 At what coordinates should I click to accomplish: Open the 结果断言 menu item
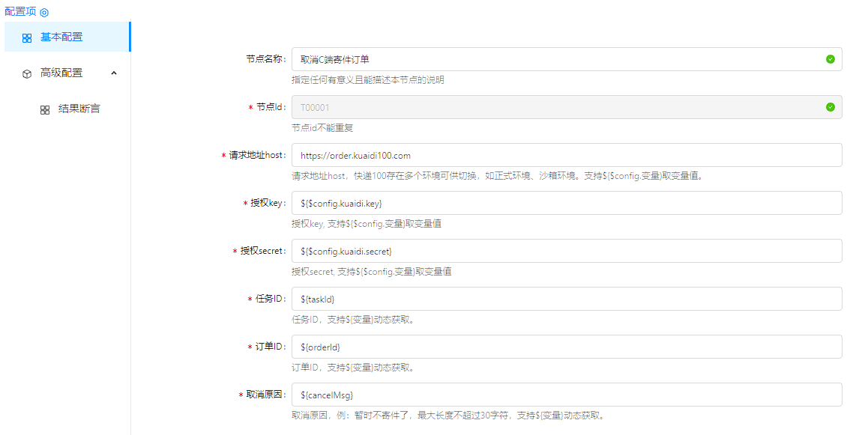coord(79,109)
